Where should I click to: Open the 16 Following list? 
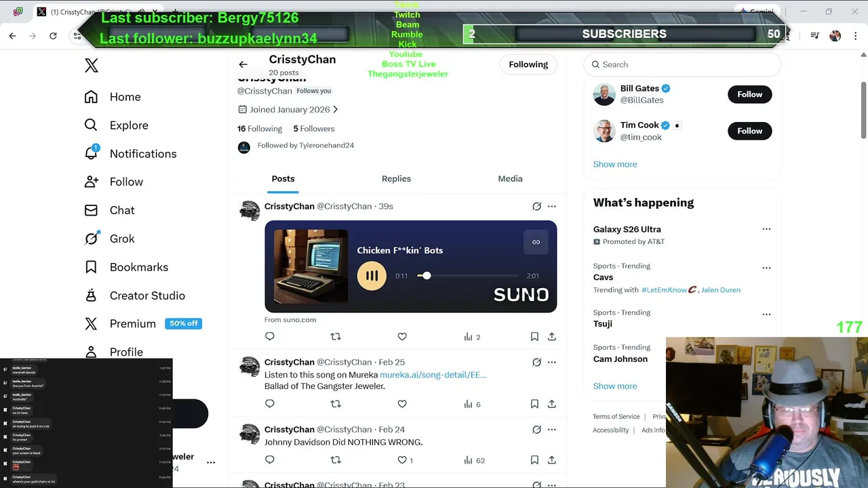[260, 129]
